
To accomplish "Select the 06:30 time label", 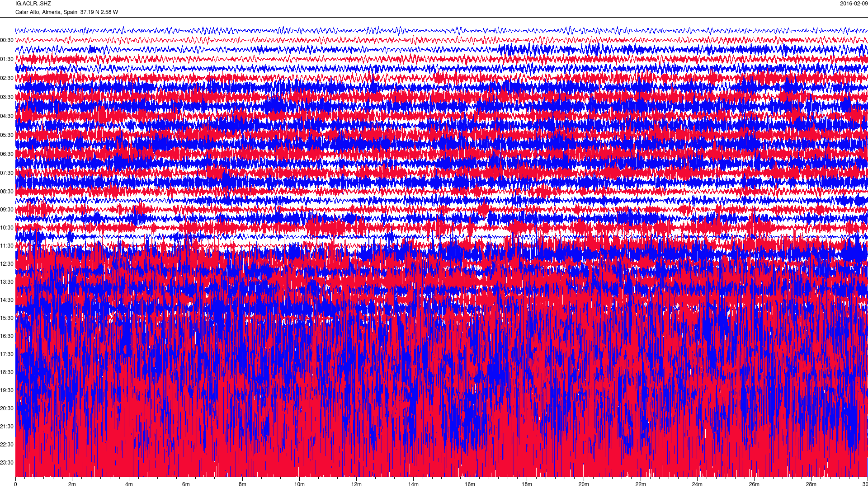I will pyautogui.click(x=7, y=154).
